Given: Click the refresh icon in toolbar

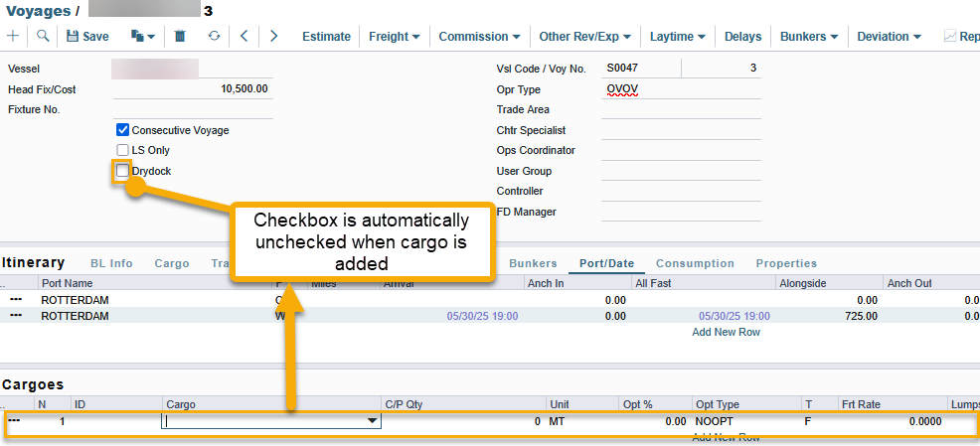Looking at the screenshot, I should coord(214,36).
